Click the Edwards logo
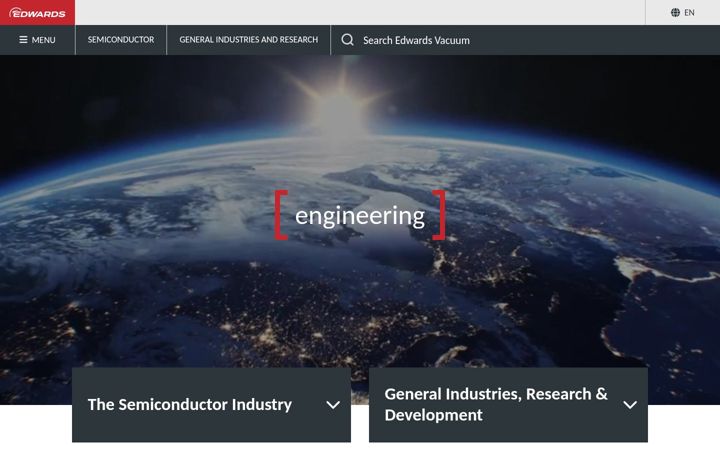The width and height of the screenshot is (720, 450). [37, 12]
